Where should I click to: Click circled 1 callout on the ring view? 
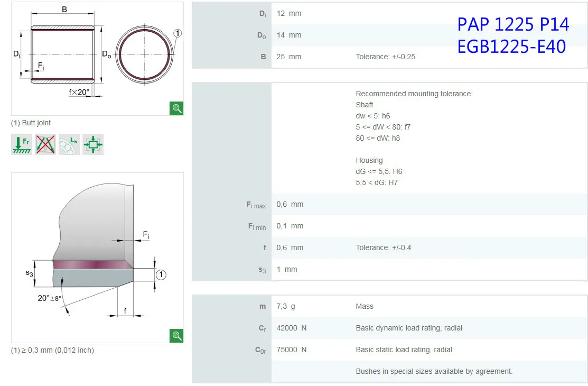[178, 33]
